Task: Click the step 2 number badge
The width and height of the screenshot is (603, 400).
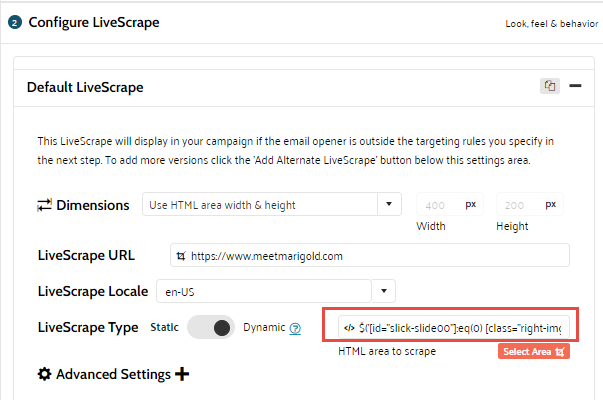Action: (14, 23)
